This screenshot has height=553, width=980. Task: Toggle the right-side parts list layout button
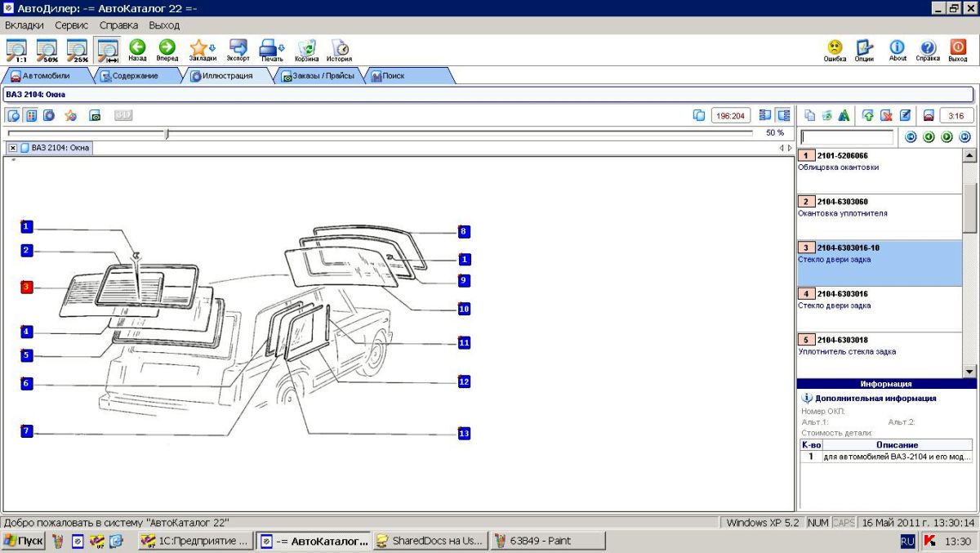[x=784, y=115]
